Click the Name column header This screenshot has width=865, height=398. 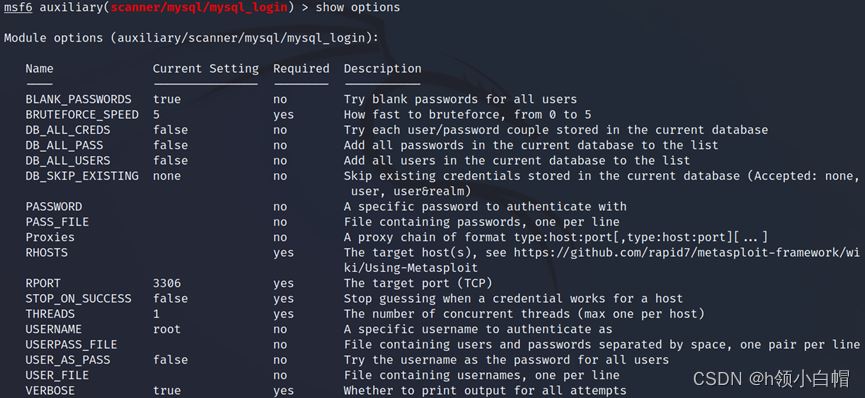tap(39, 68)
